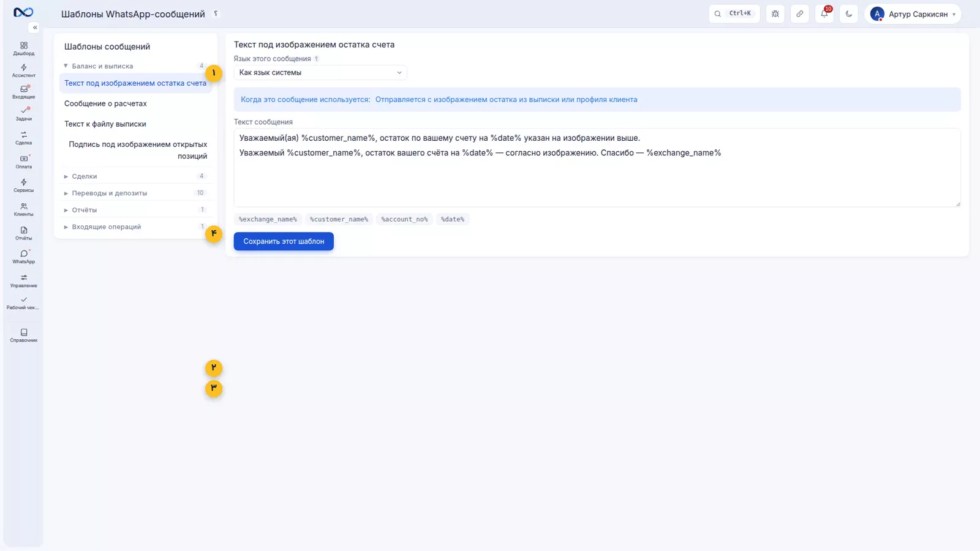Click the Шаблоны WhatsApp-сообщений page title
The width and height of the screenshot is (980, 551).
point(133,13)
